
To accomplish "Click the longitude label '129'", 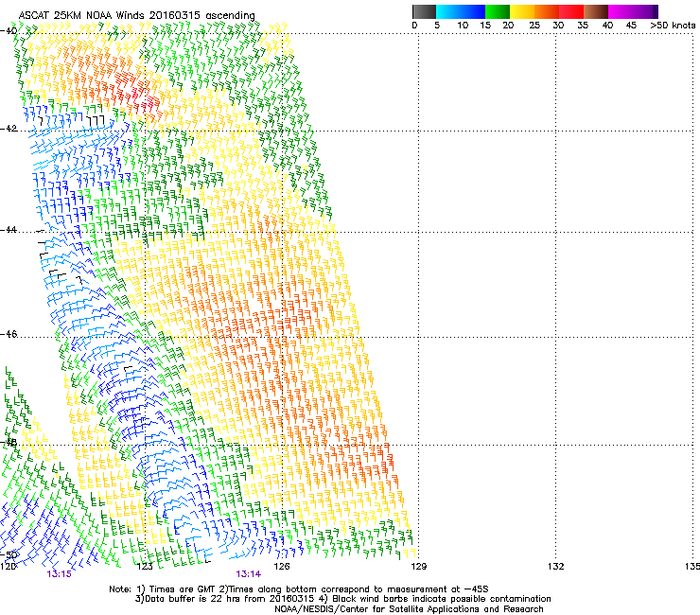I will click(x=419, y=567).
